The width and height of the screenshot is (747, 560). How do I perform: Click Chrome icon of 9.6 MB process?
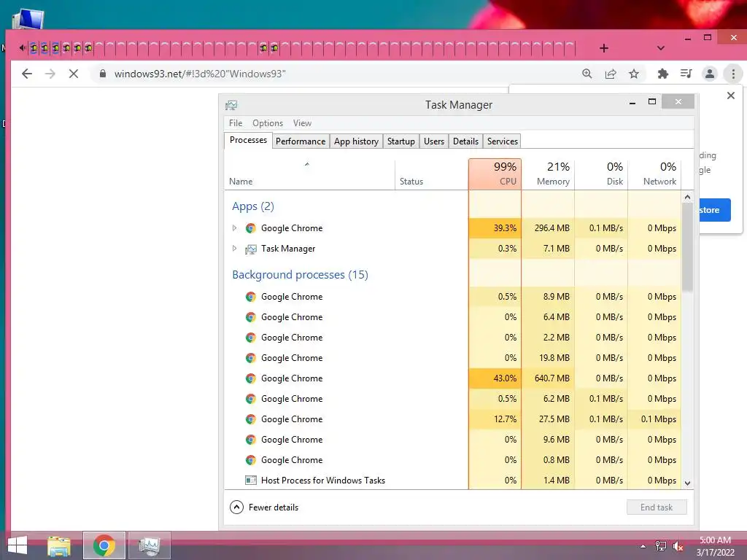(251, 440)
